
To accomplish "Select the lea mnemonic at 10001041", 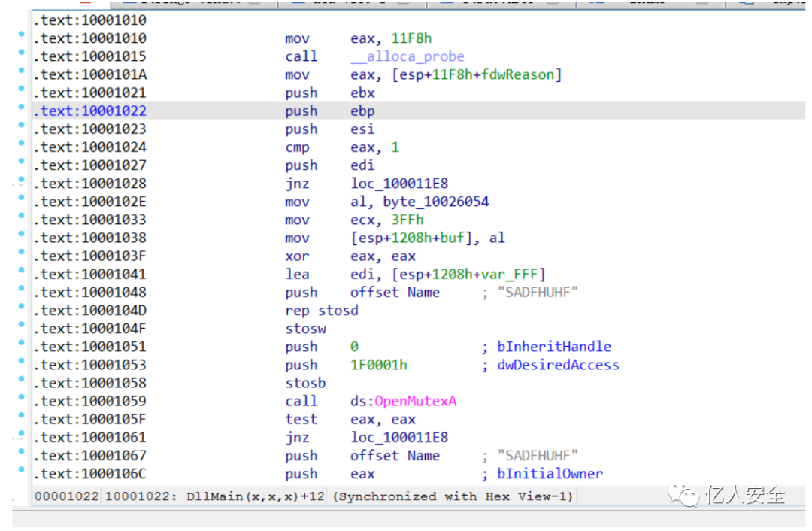I will (x=297, y=275).
